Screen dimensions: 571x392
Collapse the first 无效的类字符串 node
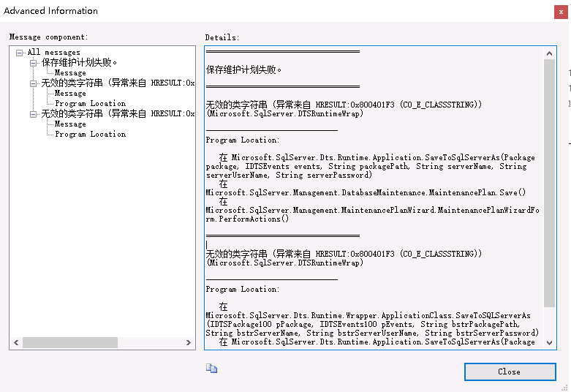[x=33, y=83]
